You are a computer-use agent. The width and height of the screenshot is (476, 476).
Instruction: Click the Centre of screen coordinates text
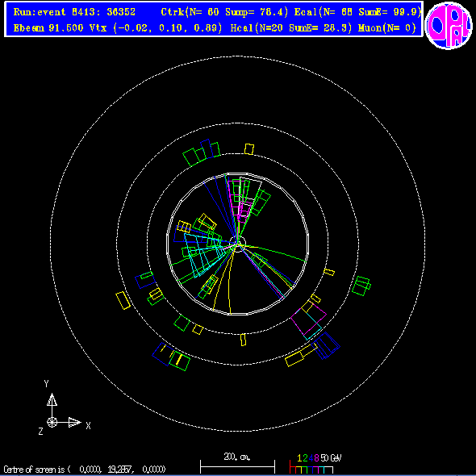coord(85,470)
